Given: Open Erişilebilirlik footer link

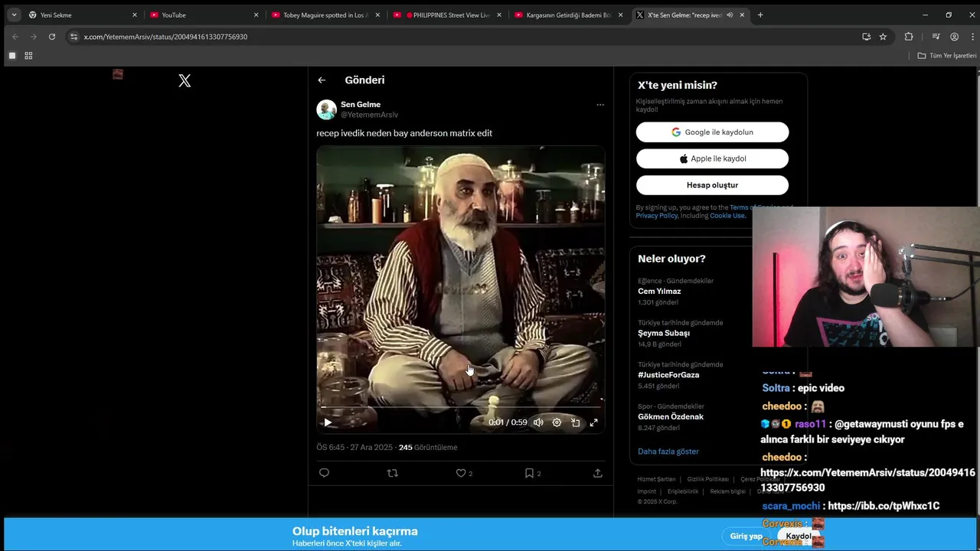Looking at the screenshot, I should click(x=683, y=491).
